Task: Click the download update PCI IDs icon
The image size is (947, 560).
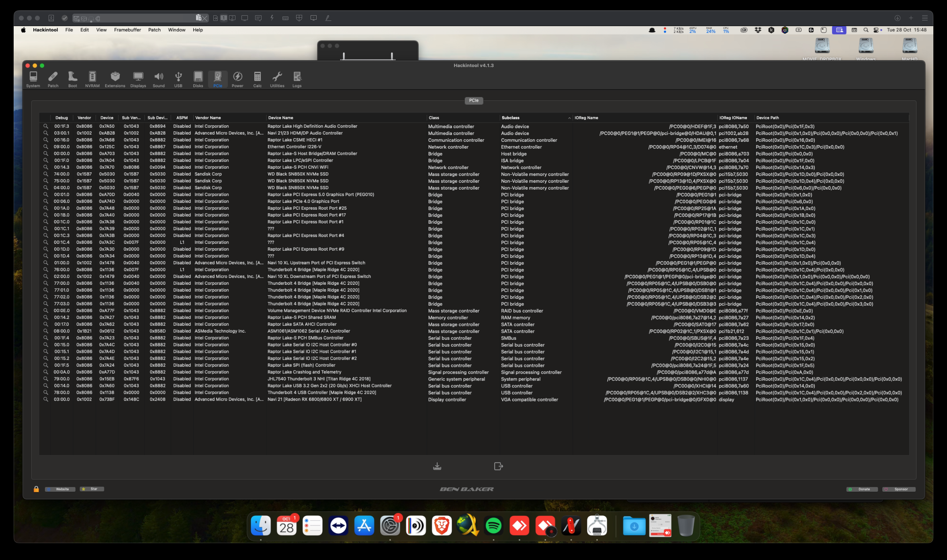Action: pos(437,466)
